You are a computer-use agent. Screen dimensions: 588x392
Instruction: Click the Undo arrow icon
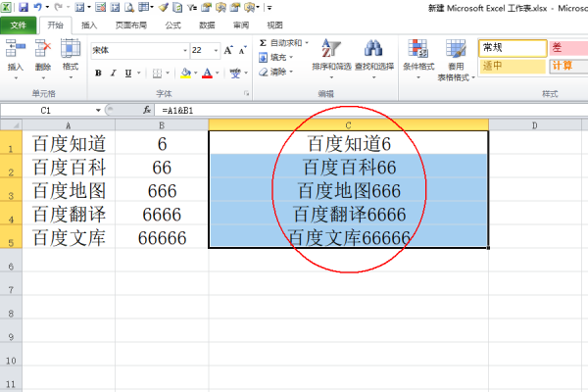point(38,7)
